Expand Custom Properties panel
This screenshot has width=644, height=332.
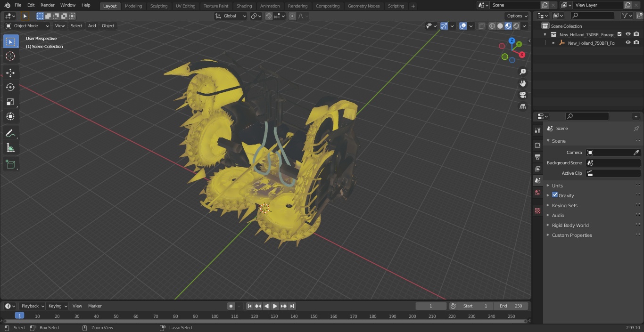coord(571,235)
